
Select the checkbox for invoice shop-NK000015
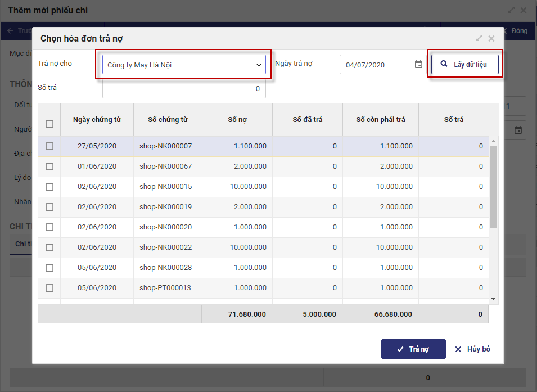tap(49, 187)
